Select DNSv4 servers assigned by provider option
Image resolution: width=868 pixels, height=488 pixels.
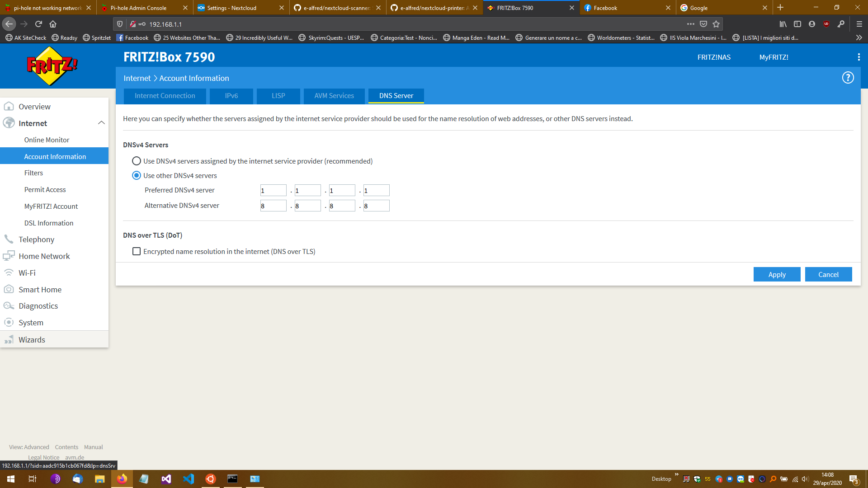[136, 161]
